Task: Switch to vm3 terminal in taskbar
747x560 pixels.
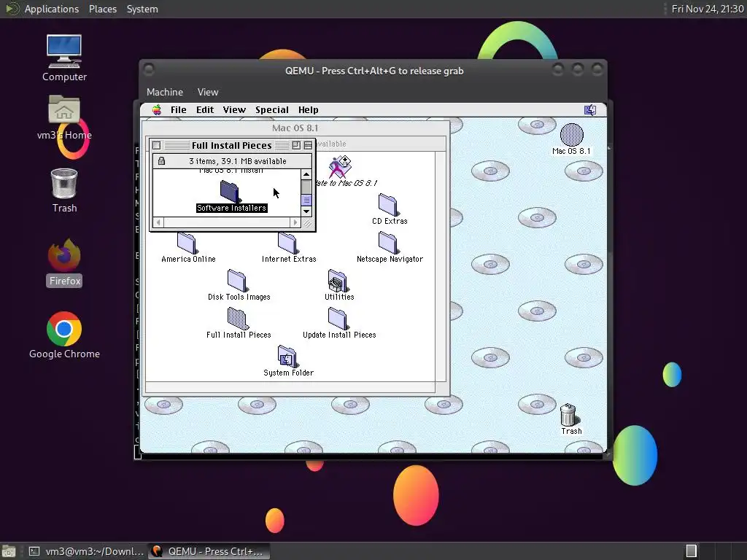Action: click(86, 551)
